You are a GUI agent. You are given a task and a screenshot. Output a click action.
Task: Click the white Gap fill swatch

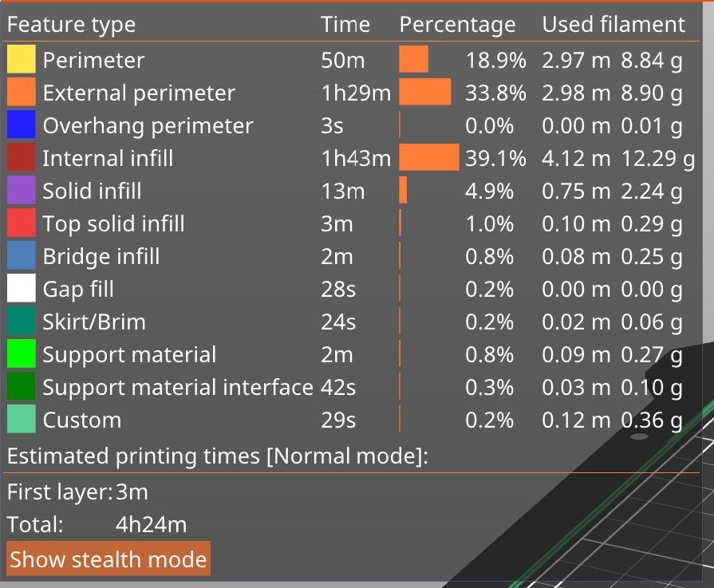point(22,288)
